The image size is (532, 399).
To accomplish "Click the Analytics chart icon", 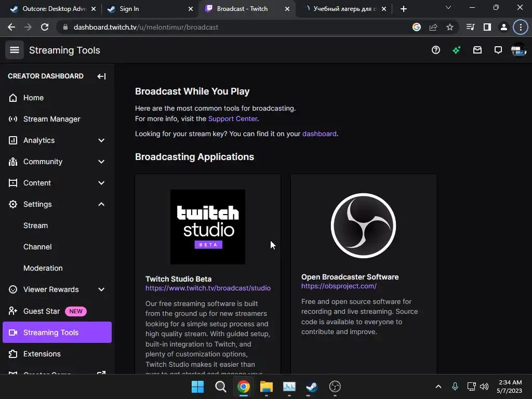I will click(x=13, y=140).
